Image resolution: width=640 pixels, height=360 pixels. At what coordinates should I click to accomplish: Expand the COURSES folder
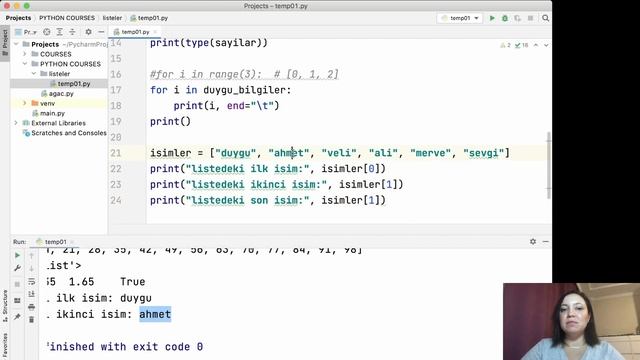click(24, 54)
